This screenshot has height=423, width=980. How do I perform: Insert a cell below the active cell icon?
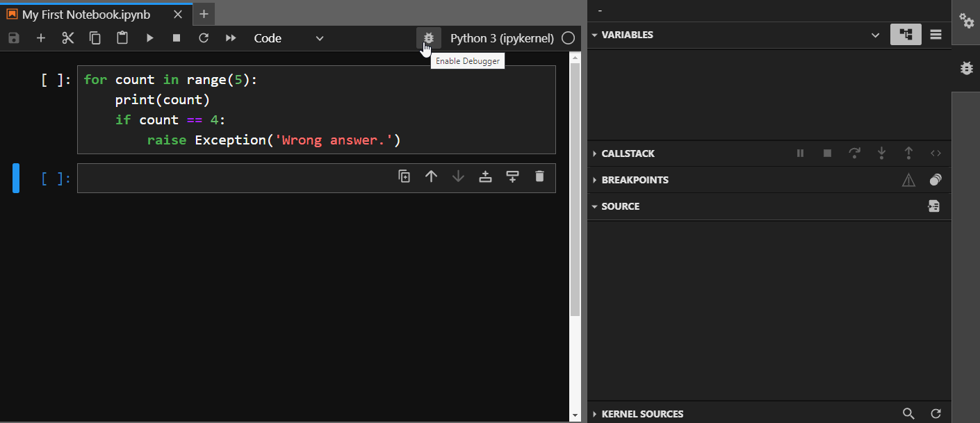[512, 176]
